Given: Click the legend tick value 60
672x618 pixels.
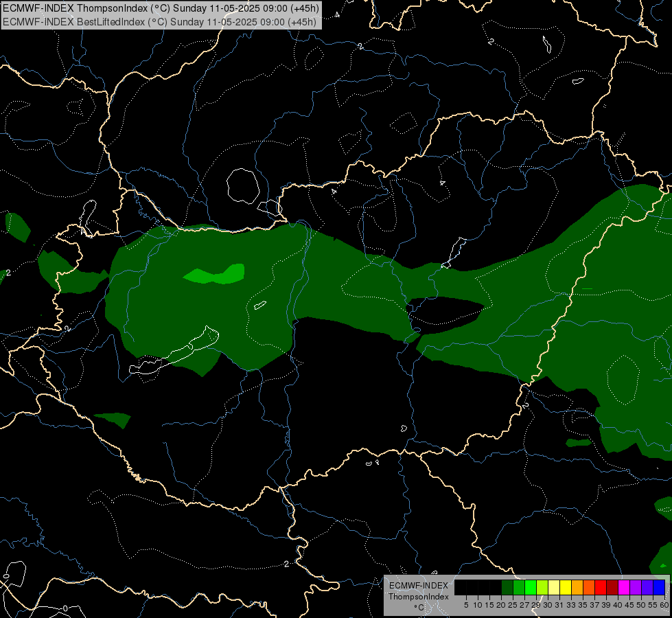Looking at the screenshot, I should click(664, 605).
